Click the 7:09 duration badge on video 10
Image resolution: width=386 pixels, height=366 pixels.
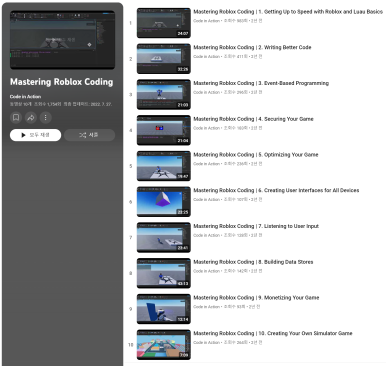coord(184,355)
